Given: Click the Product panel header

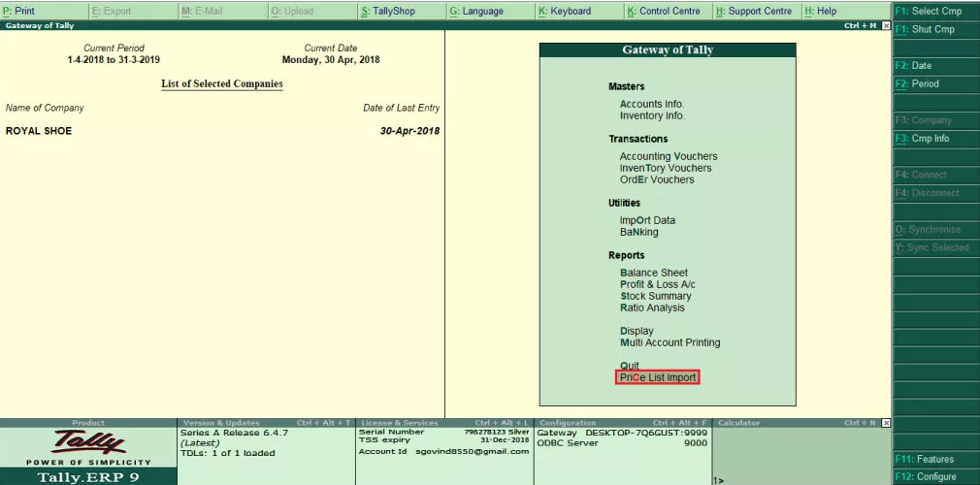Looking at the screenshot, I should click(x=88, y=423).
